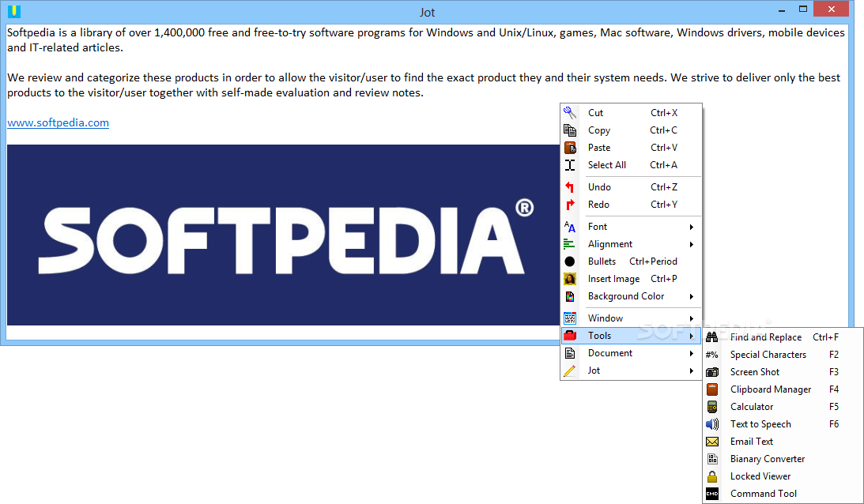Click the Find and Replace binoculars icon
The height and width of the screenshot is (504, 864).
coord(712,337)
